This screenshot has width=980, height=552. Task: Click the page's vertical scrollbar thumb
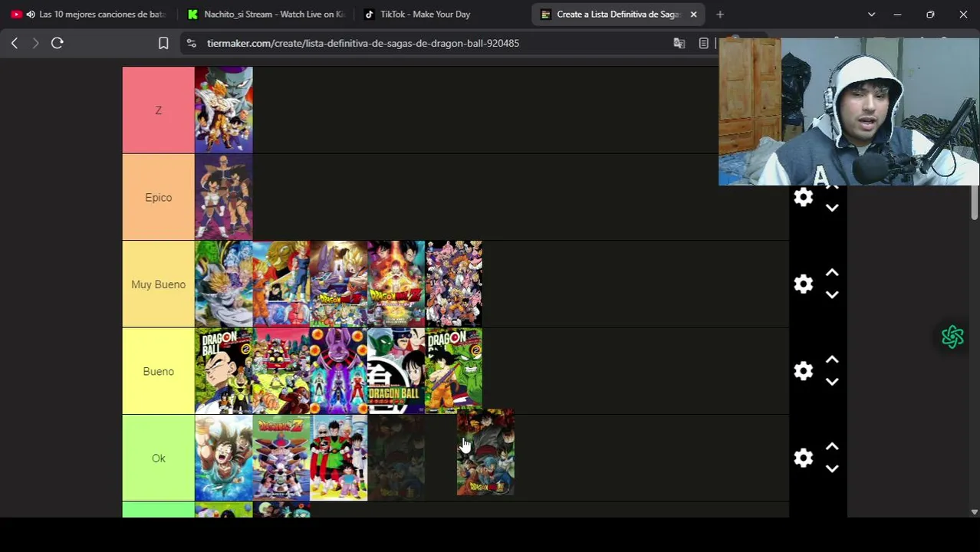[x=975, y=202]
